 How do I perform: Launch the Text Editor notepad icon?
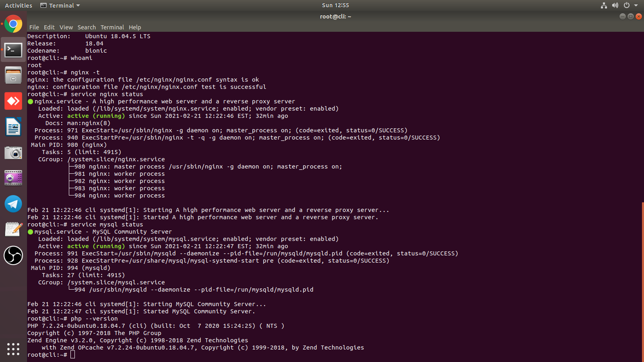pos(13,229)
